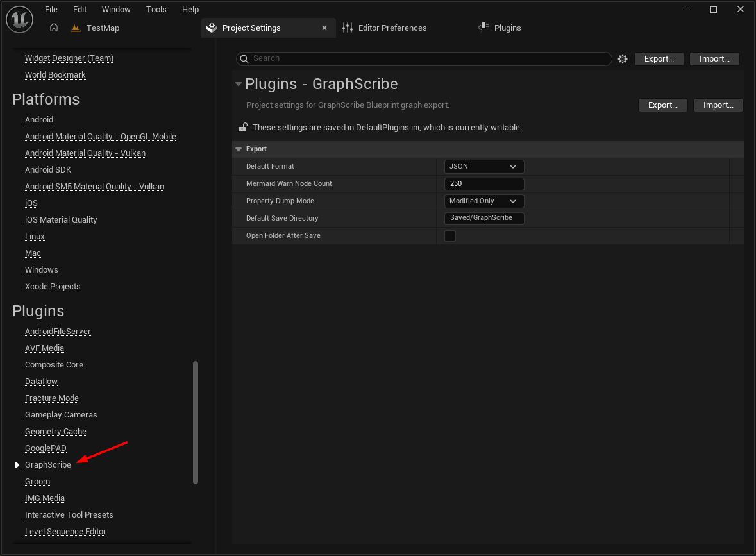Click the Project Settings tab icon
Screen dimensions: 756x556
[x=212, y=28]
